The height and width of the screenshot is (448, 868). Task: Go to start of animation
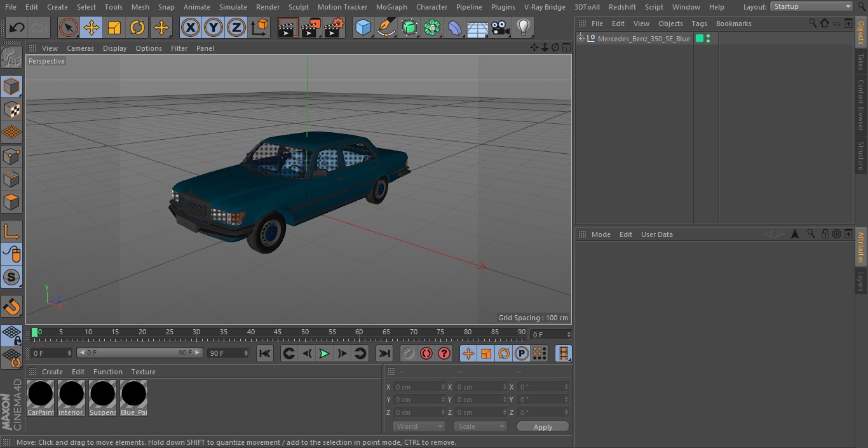pos(265,353)
